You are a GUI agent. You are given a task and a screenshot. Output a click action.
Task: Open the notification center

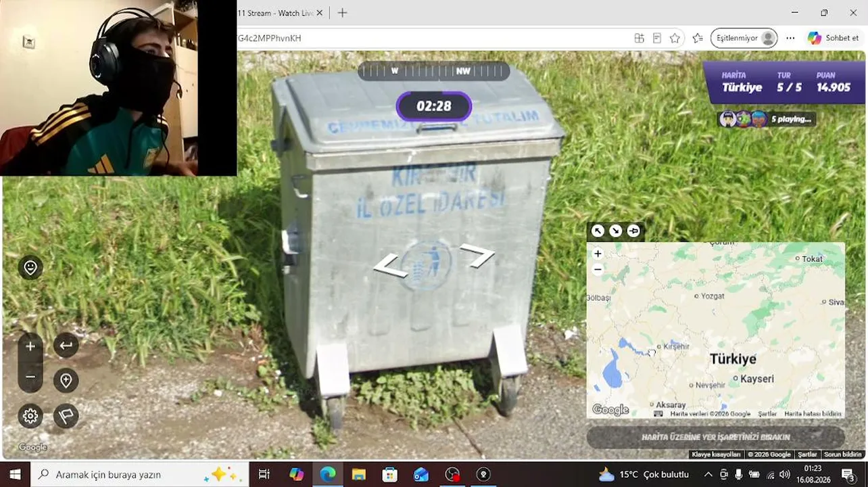pos(848,475)
